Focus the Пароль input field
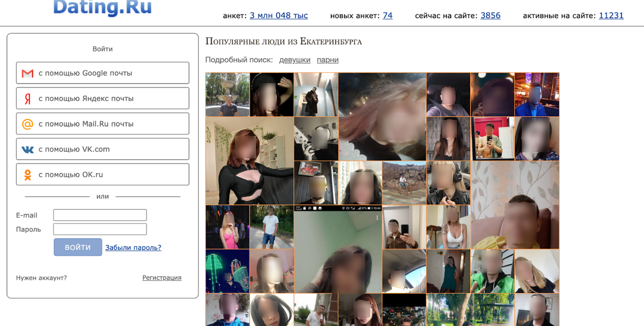 100,229
